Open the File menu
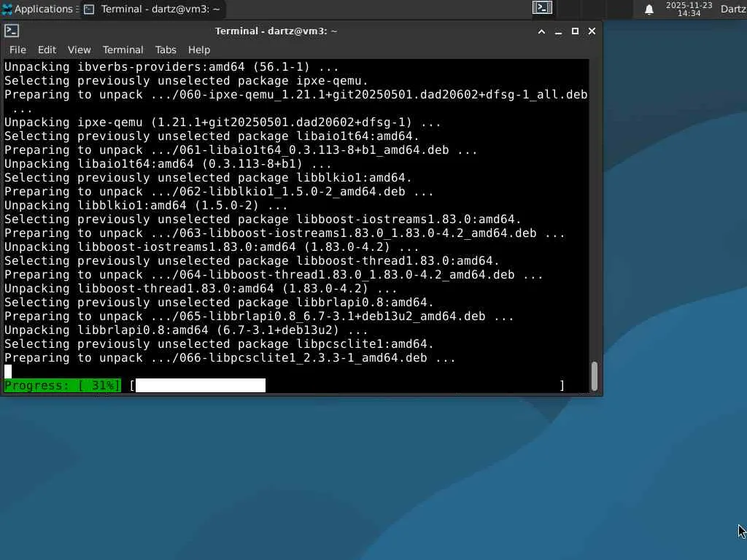The image size is (747, 560). pos(18,50)
